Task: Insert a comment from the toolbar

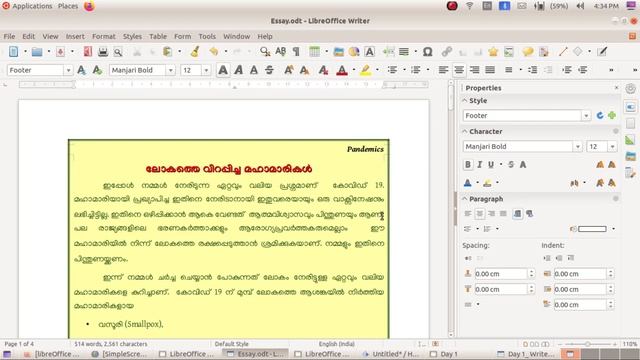Action: click(x=528, y=51)
